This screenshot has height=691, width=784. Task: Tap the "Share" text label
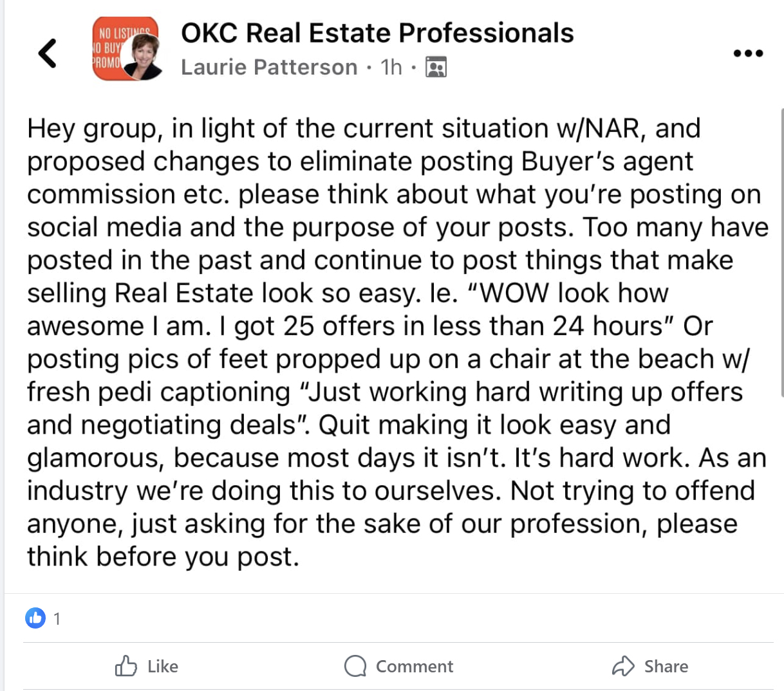tap(666, 667)
